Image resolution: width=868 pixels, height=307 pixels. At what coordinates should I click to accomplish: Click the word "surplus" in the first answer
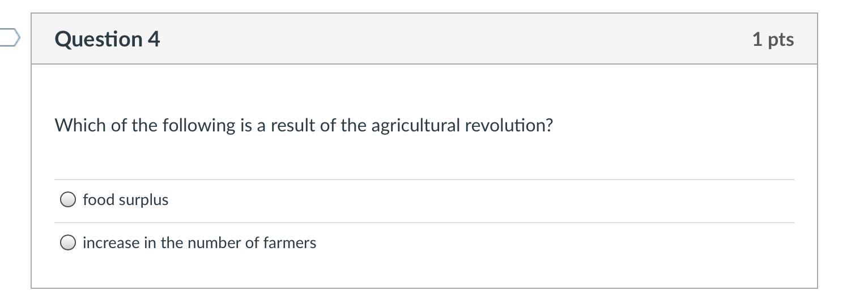coord(148,200)
